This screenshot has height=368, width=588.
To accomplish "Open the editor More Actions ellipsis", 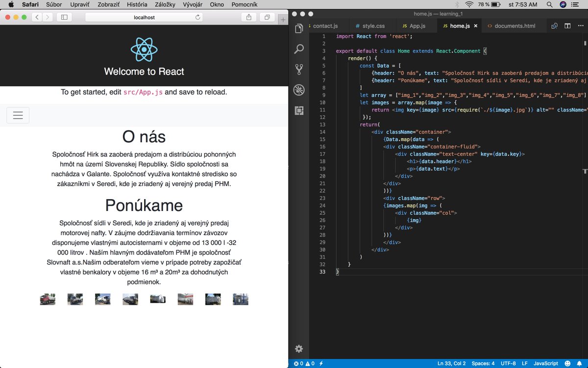I will pos(581,26).
